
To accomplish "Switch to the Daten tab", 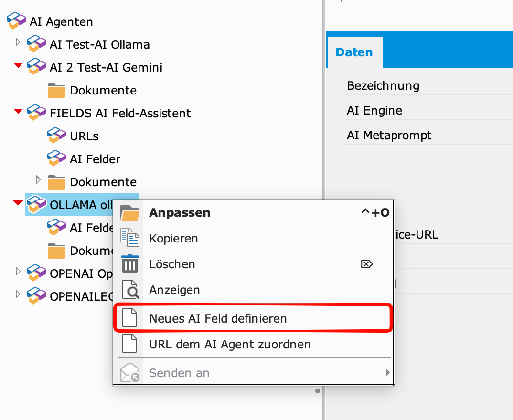I will coord(354,52).
